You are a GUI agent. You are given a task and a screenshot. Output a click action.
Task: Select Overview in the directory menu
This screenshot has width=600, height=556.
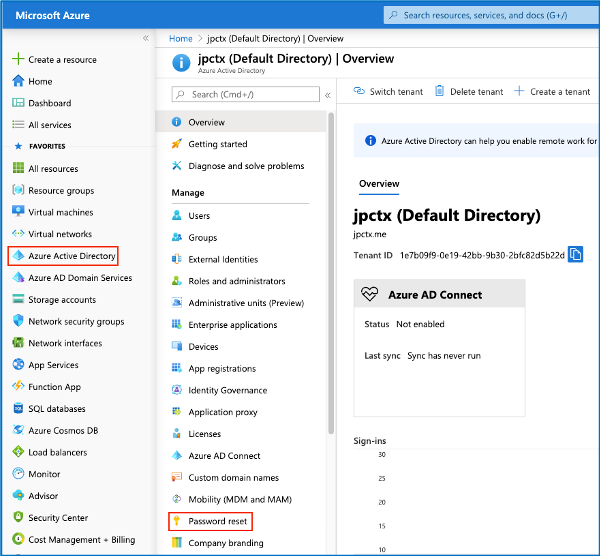click(x=206, y=122)
